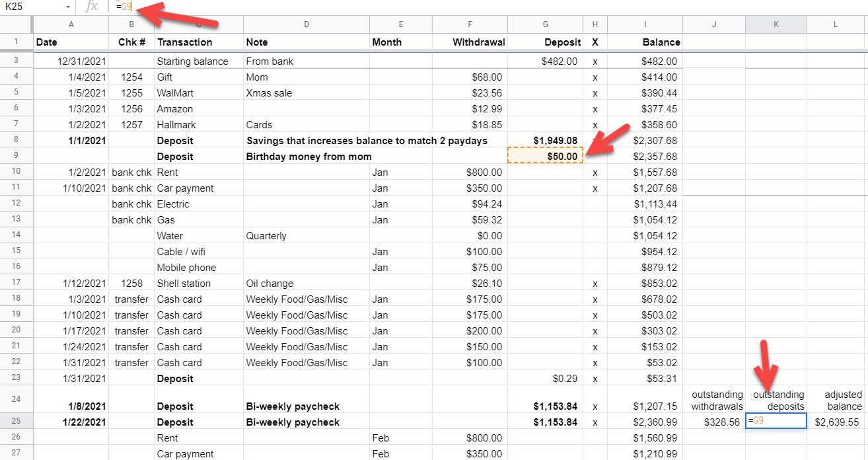The width and height of the screenshot is (868, 460).
Task: Select the $2,639.55 adjusted balance cell
Action: (x=837, y=422)
